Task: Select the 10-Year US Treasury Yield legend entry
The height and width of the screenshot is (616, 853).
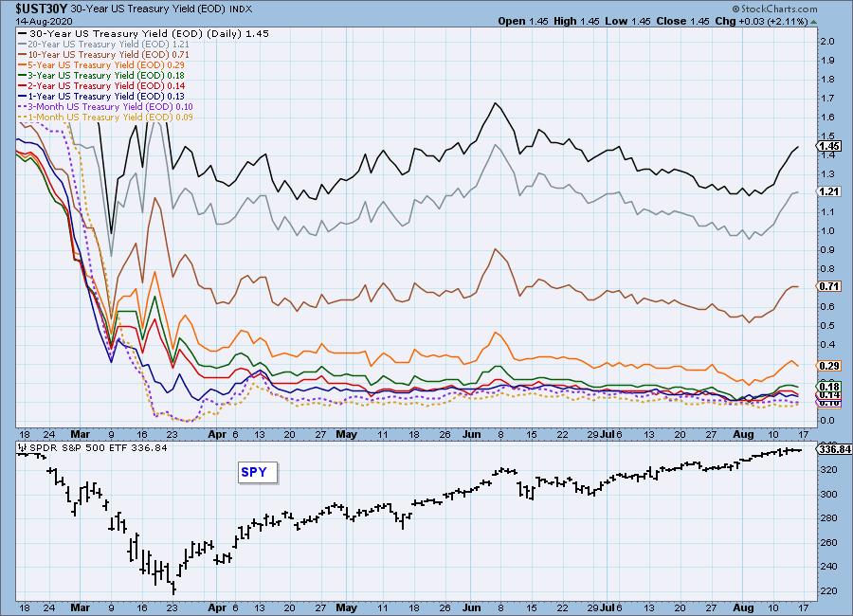Action: coord(104,54)
